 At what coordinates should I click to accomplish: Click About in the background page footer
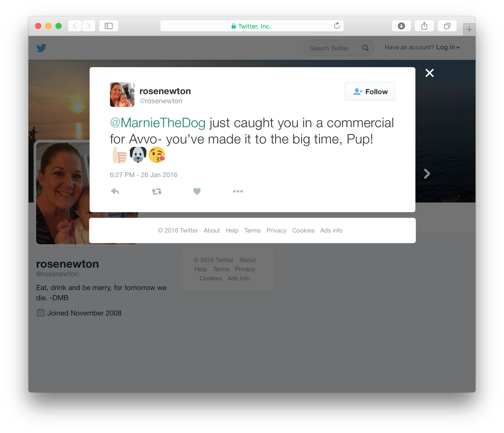point(247,260)
